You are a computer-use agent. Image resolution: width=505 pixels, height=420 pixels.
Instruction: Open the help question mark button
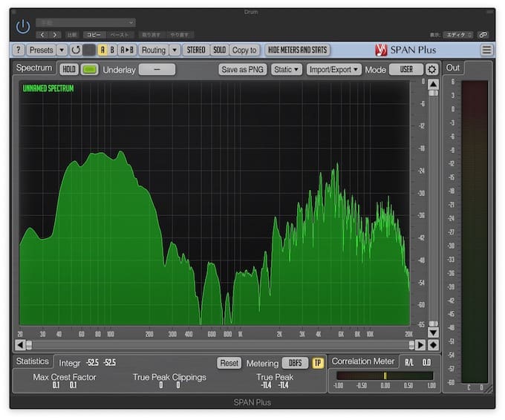pos(19,50)
